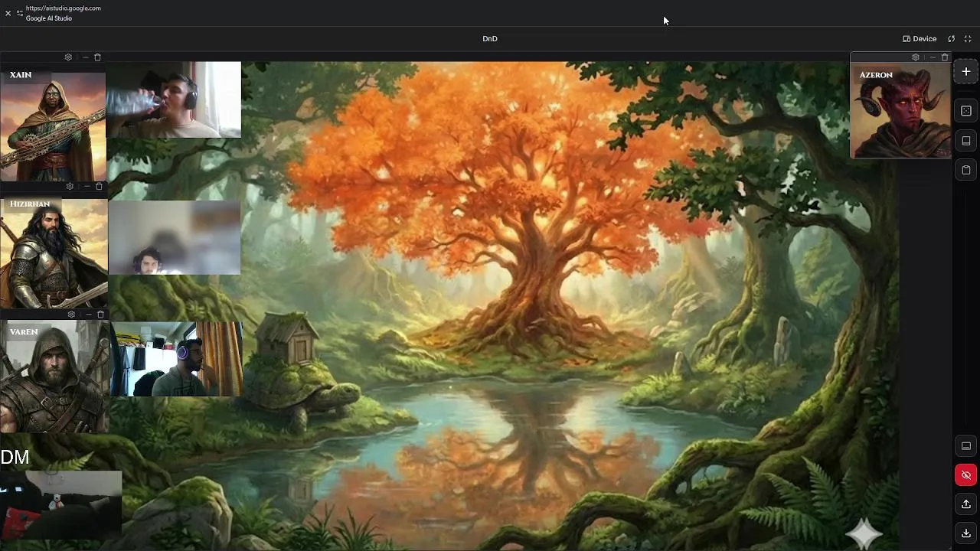Click the Varen name label

pos(24,332)
